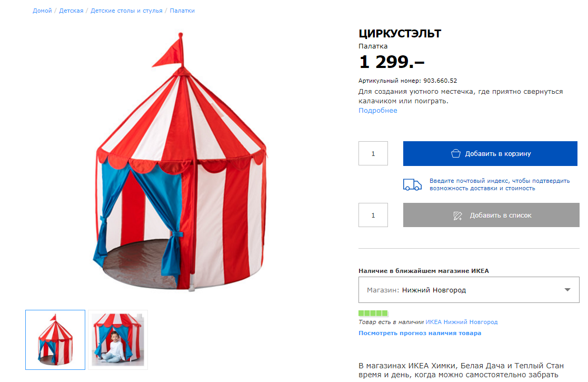
Task: Click the postal code delivery prompt
Action: 499,184
